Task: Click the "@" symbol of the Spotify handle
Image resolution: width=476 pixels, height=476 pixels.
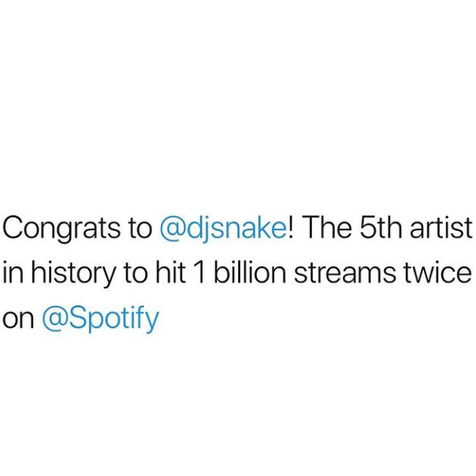Action: pos(55,318)
